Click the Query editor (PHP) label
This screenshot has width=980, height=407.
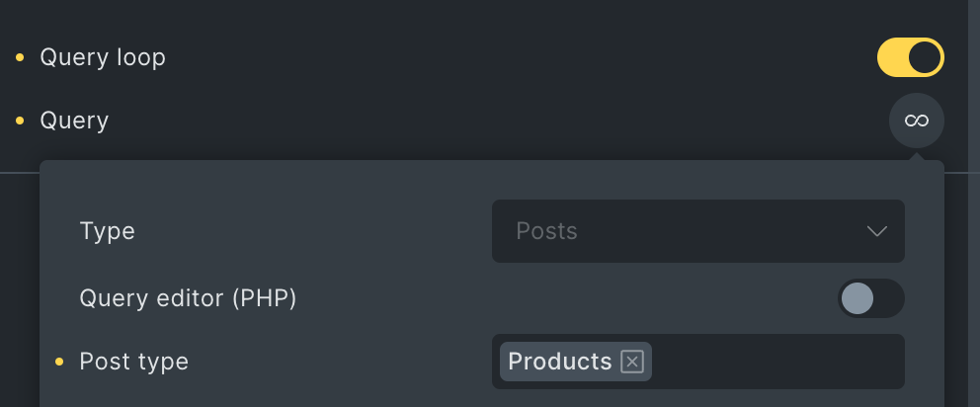click(x=188, y=298)
